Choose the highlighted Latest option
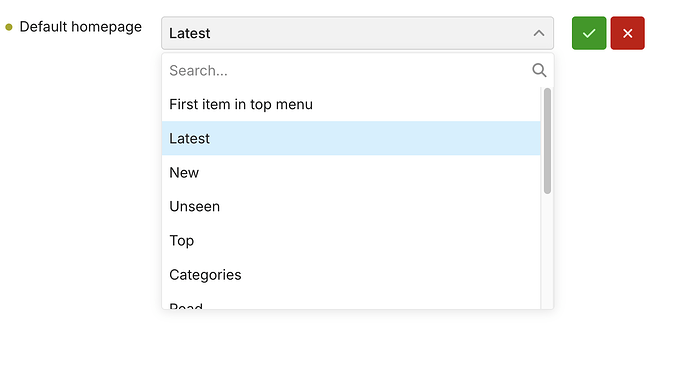Viewport: 690px width, 372px height. [351, 138]
